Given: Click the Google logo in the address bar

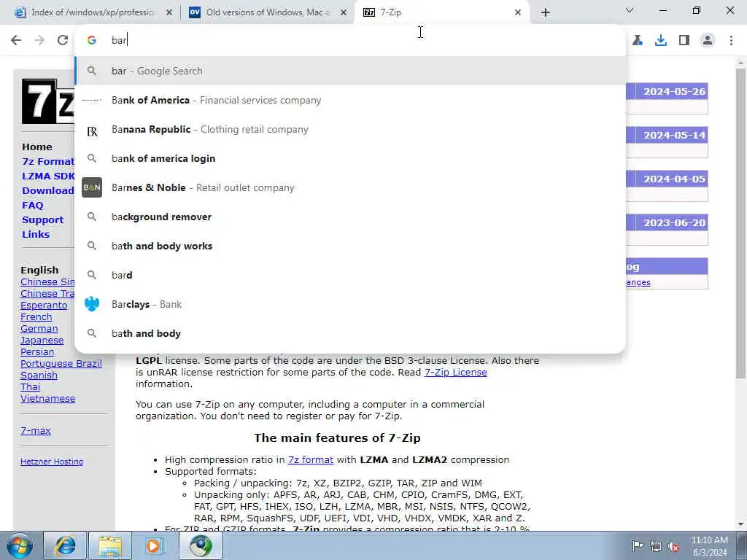Looking at the screenshot, I should pos(92,40).
